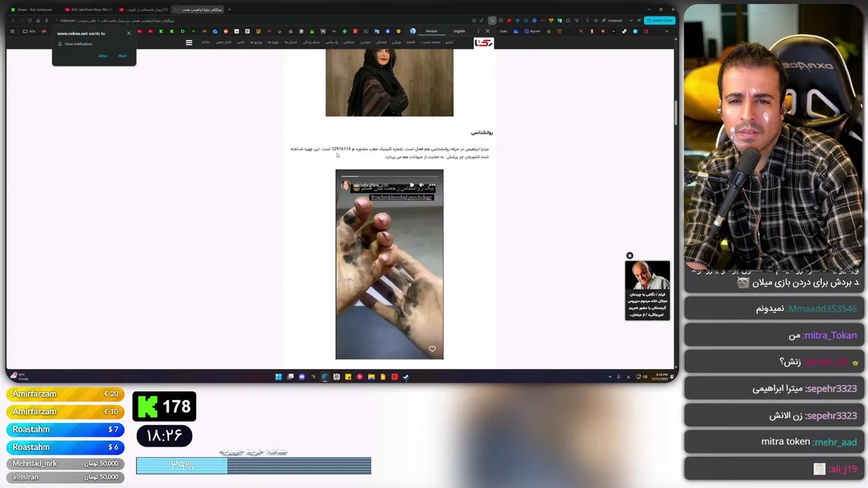Open the floating old man video ad
The image size is (868, 488).
pyautogui.click(x=648, y=290)
